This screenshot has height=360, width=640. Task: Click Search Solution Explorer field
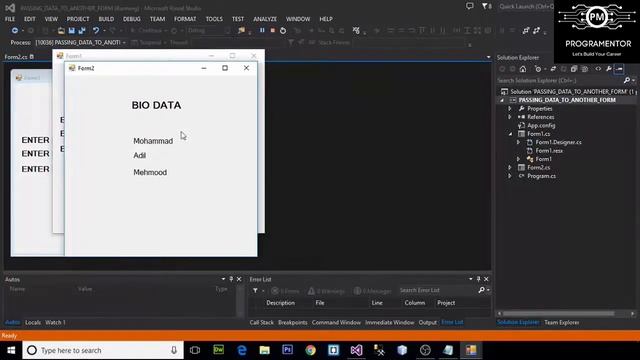[x=559, y=80]
